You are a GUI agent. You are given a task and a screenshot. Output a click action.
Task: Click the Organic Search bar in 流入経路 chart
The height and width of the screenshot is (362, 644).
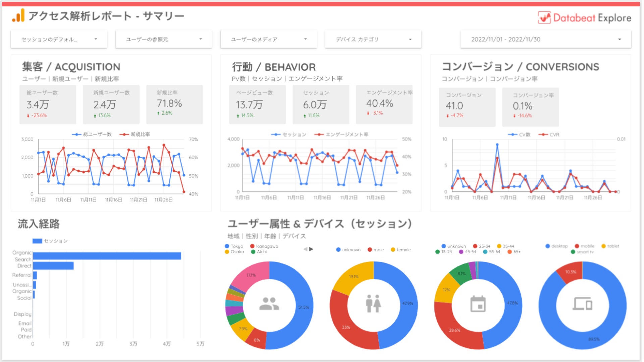point(107,256)
